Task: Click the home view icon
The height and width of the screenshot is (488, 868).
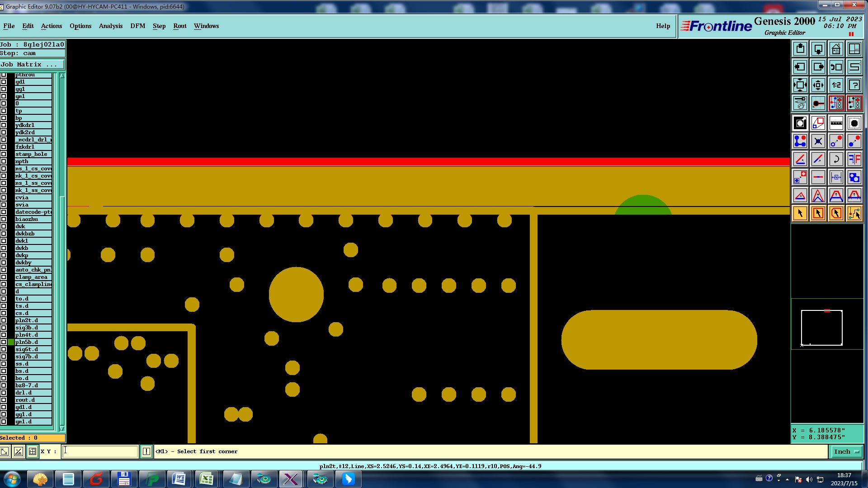Action: pyautogui.click(x=836, y=49)
